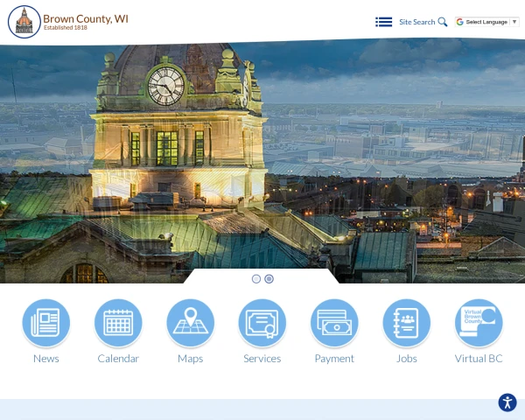Click the Maps label
Screen dimensions: 525x420
point(191,359)
